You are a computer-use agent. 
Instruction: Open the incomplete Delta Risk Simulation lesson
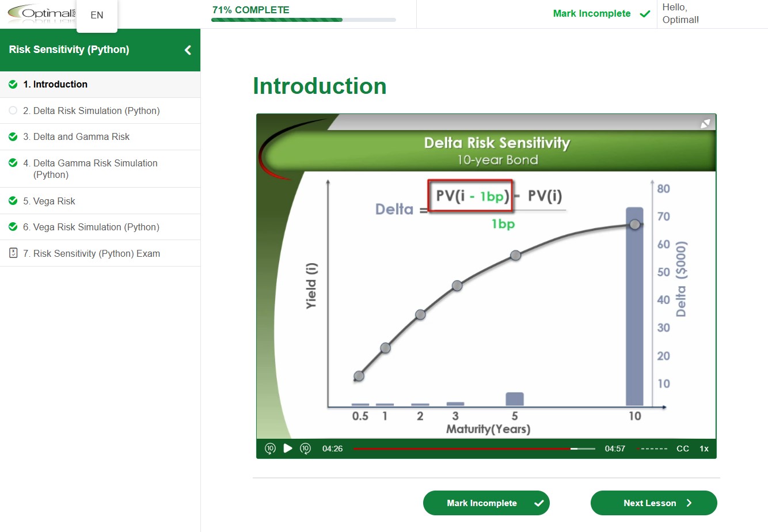pyautogui.click(x=97, y=111)
